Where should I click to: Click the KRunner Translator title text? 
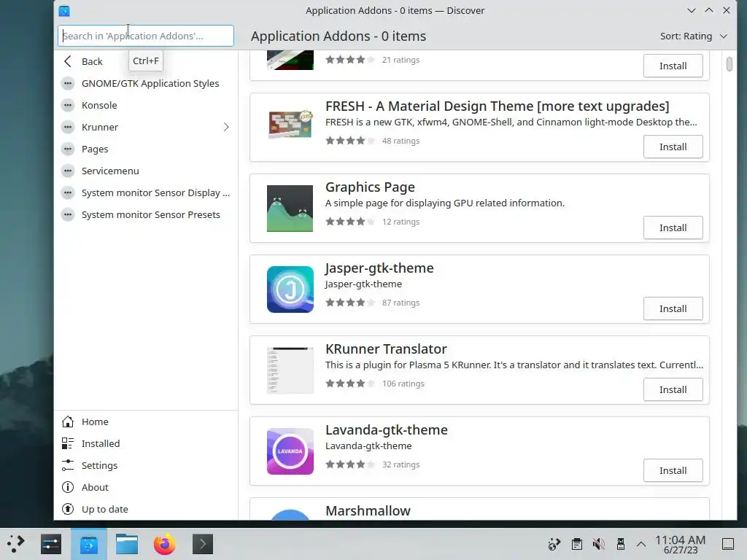(x=386, y=349)
